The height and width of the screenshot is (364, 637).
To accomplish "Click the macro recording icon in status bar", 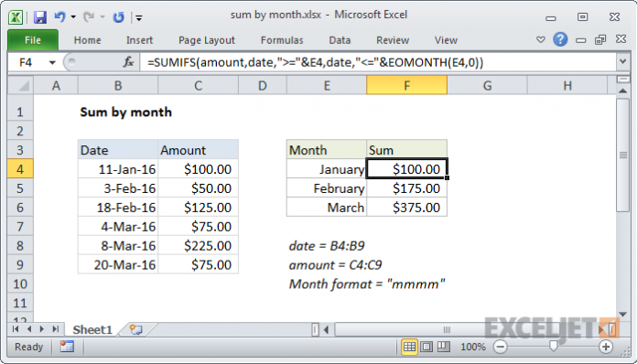I will click(67, 347).
